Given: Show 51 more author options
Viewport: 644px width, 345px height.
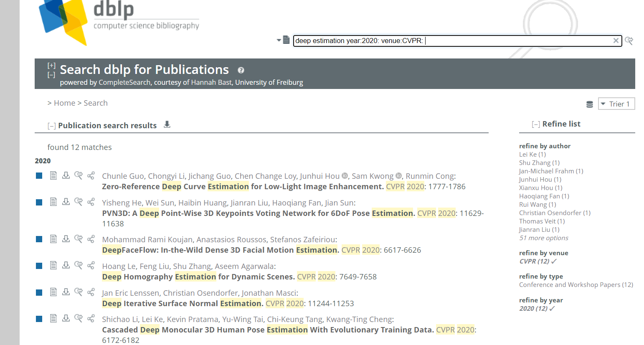Looking at the screenshot, I should pyautogui.click(x=544, y=238).
